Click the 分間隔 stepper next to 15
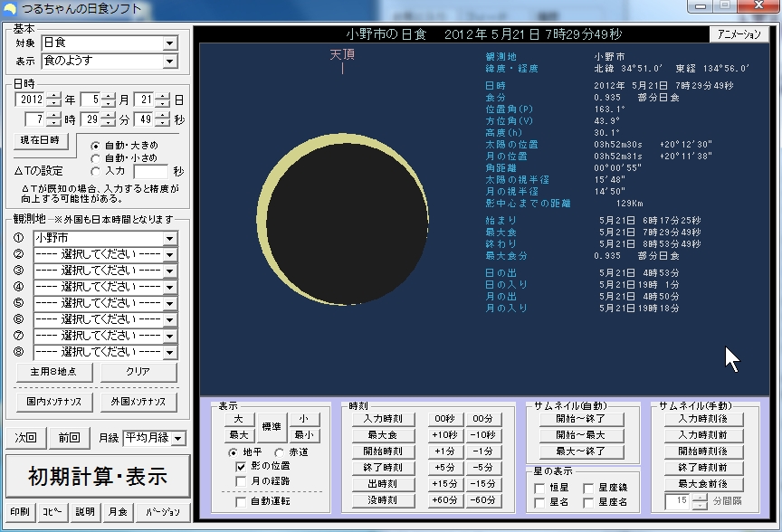782x532 pixels. (700, 501)
